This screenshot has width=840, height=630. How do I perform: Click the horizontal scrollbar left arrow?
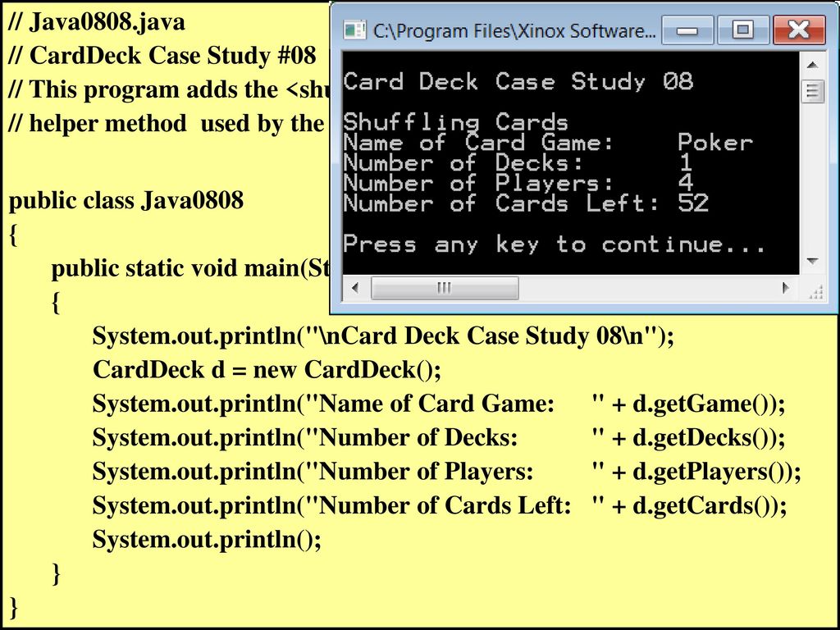(x=355, y=288)
